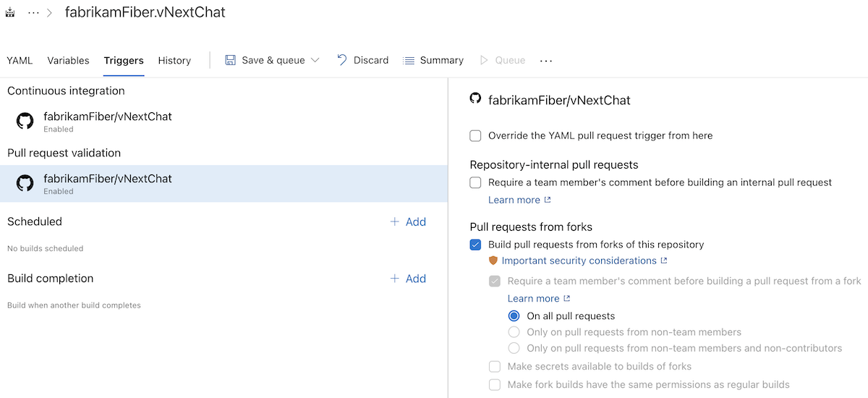Click the organization castle icon in breadcrumb
868x398 pixels.
[x=10, y=13]
